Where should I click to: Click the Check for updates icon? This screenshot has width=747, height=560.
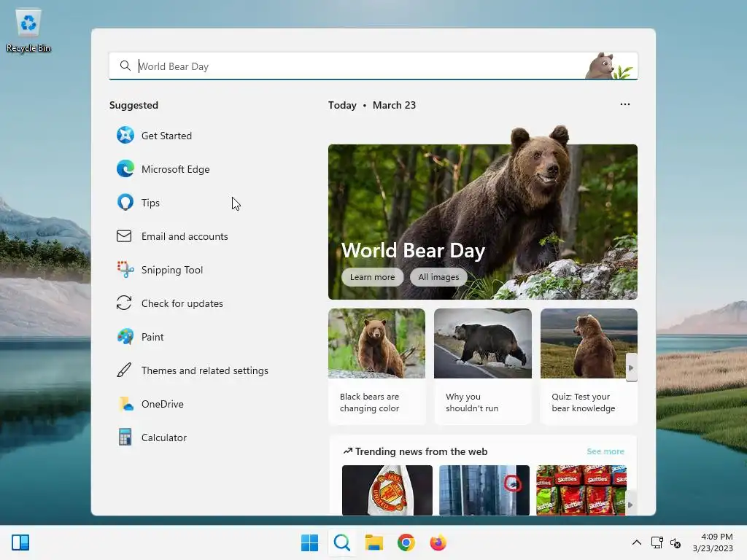(124, 303)
